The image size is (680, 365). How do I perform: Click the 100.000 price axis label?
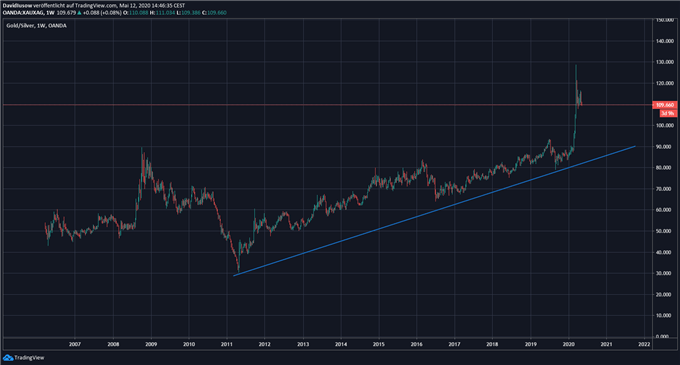click(664, 126)
